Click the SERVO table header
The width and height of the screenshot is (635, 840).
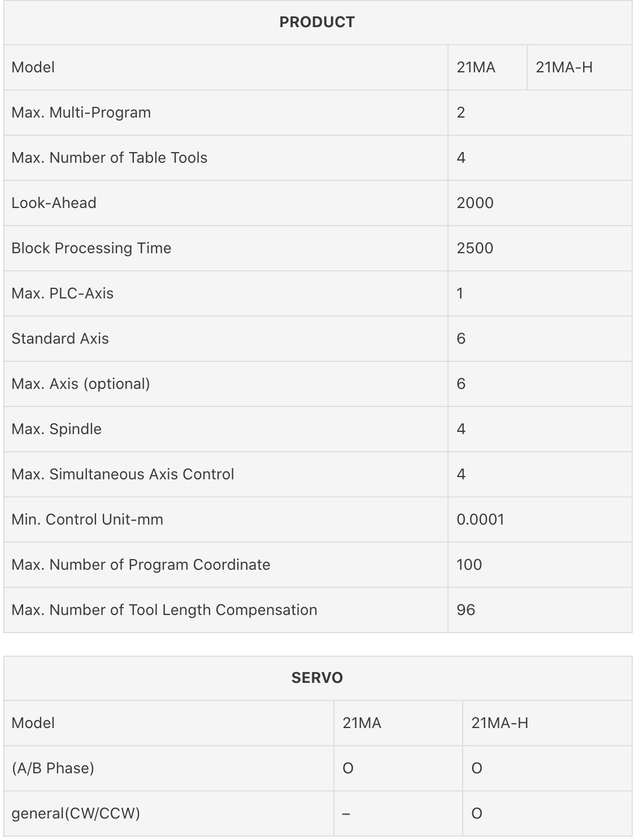[x=317, y=678]
